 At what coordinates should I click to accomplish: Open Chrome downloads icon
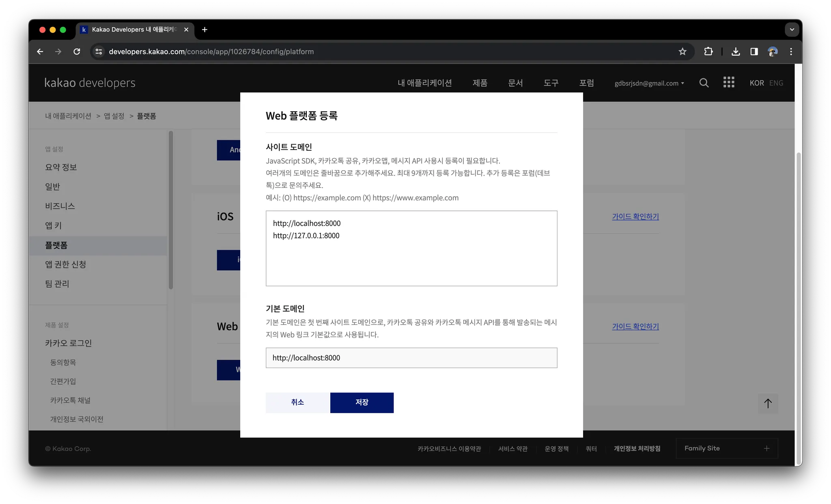pyautogui.click(x=736, y=51)
